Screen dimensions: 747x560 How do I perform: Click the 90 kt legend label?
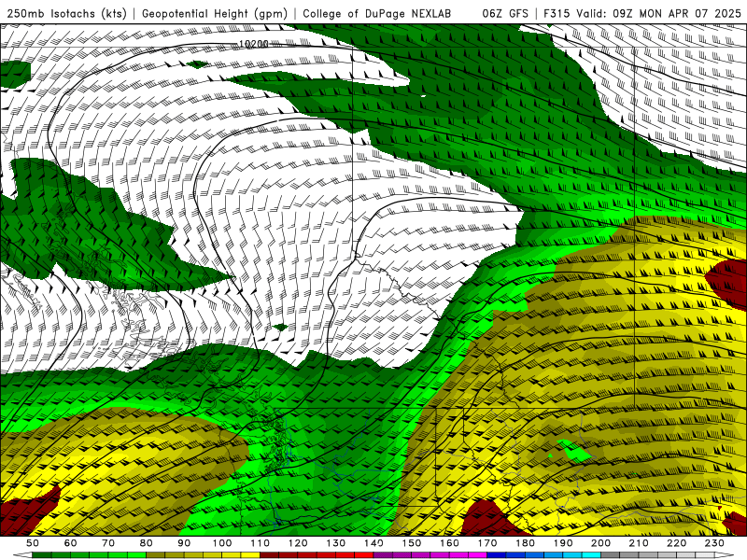184,543
